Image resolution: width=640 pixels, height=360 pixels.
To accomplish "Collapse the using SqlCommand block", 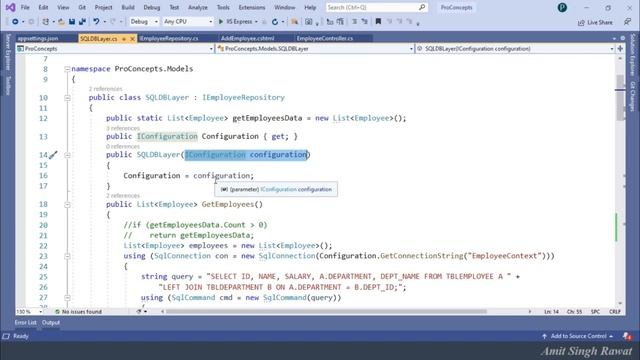I will point(67,298).
